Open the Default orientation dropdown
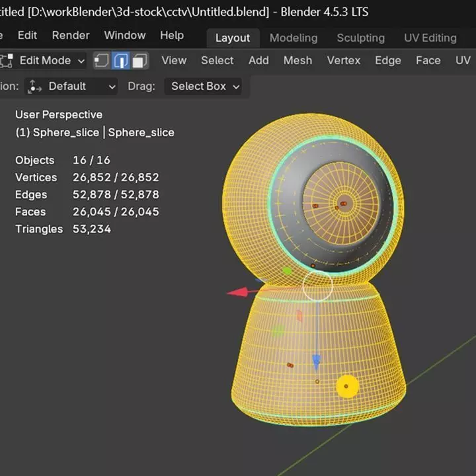This screenshot has width=476, height=476. (71, 87)
